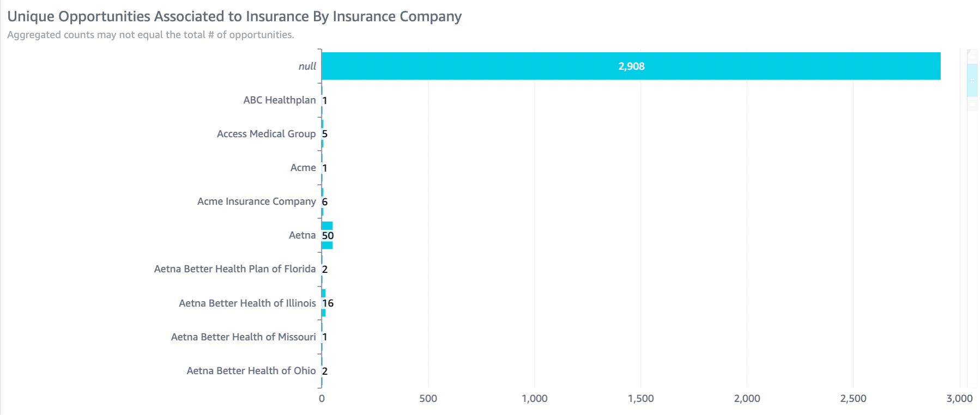Click the null category label
Image resolution: width=980 pixels, height=415 pixels.
[x=307, y=66]
